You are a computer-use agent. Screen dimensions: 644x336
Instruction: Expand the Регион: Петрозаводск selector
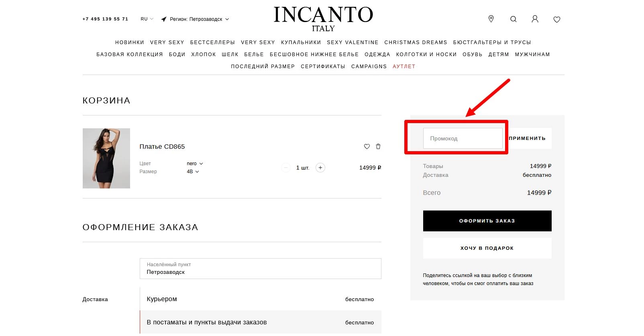coord(196,19)
